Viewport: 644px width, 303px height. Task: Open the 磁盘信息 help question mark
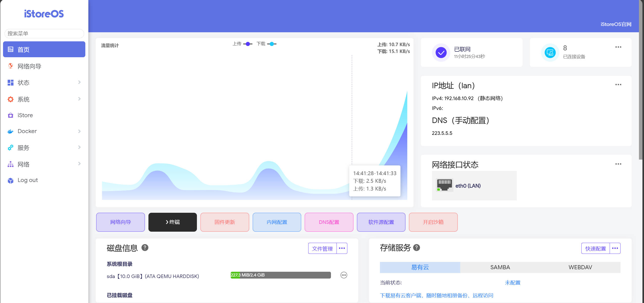coord(145,248)
